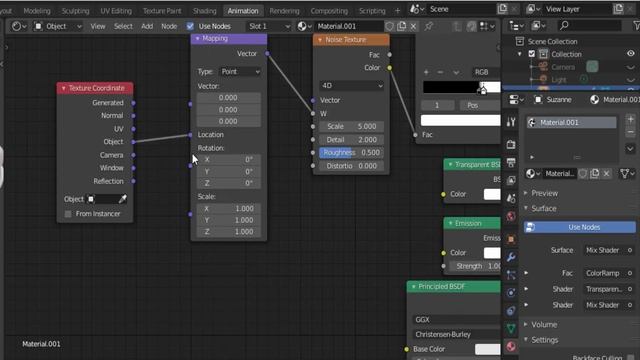Open the Slot 1 dropdown
Viewport: 640px width, 360px height.
[x=269, y=27]
